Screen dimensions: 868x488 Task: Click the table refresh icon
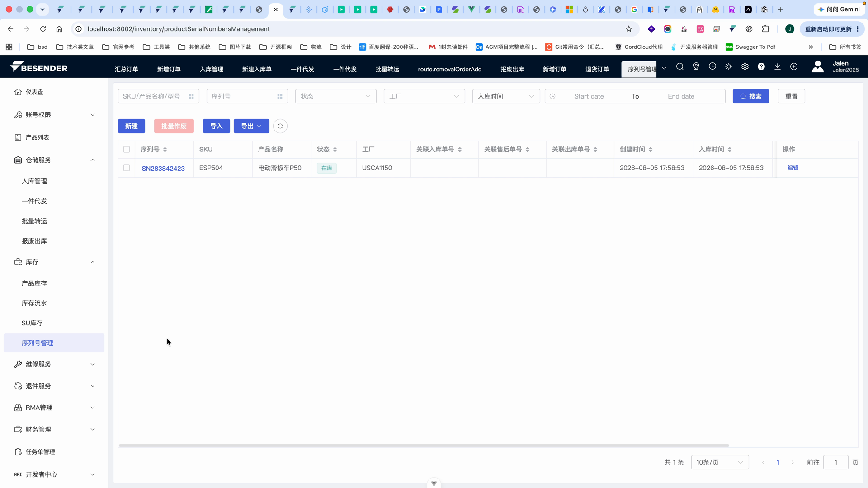280,126
